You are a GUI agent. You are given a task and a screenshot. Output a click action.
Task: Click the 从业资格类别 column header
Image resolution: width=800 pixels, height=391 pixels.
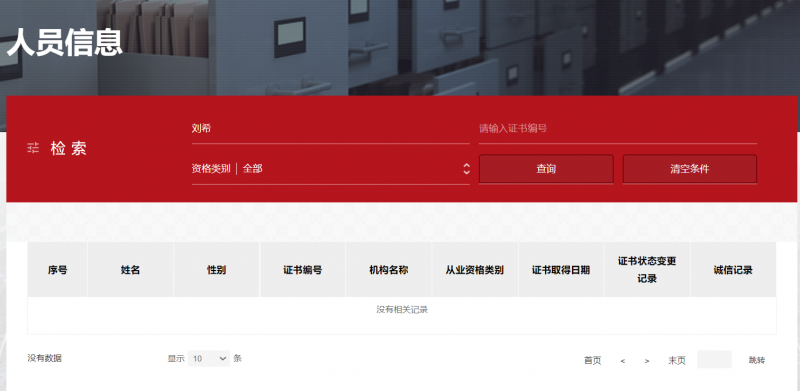[475, 270]
